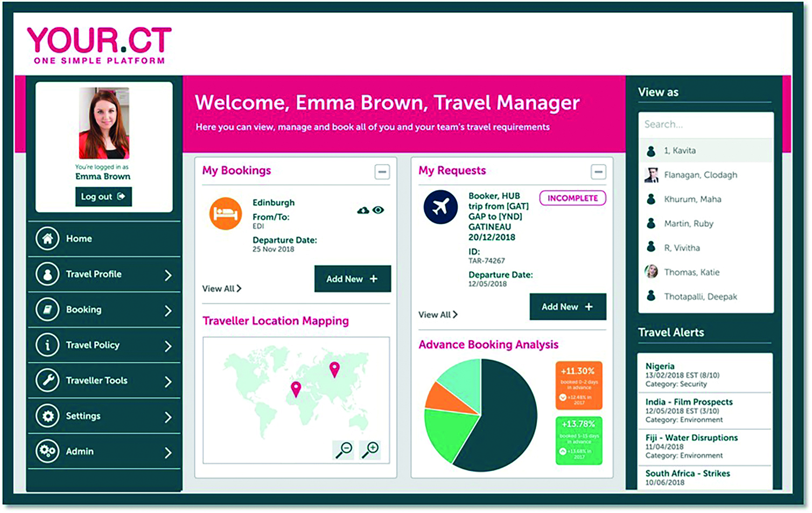Collapse the My Bookings panel
812x513 pixels.
pyautogui.click(x=382, y=172)
